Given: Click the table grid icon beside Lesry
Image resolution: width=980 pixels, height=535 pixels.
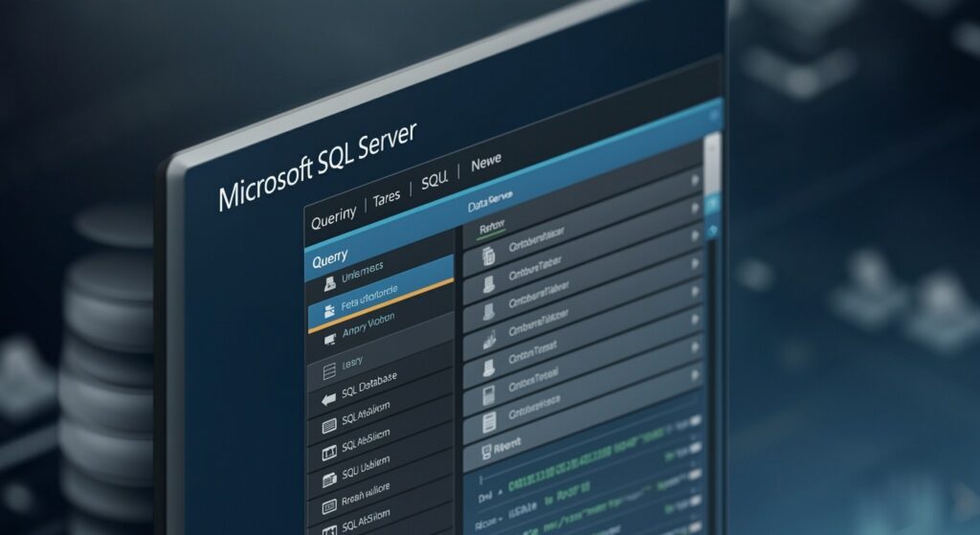Looking at the screenshot, I should click(326, 368).
